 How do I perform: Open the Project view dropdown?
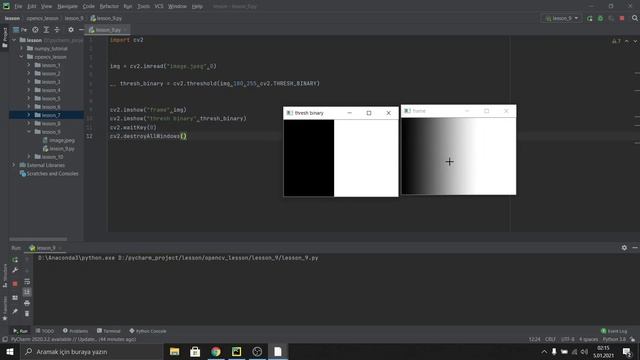pos(20,30)
